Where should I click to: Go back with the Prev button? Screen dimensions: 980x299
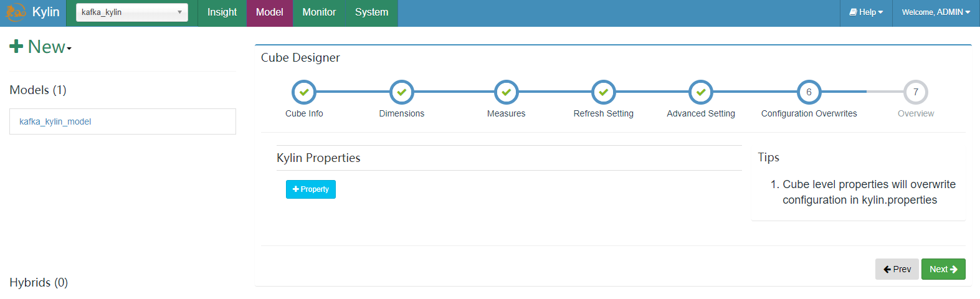click(897, 269)
